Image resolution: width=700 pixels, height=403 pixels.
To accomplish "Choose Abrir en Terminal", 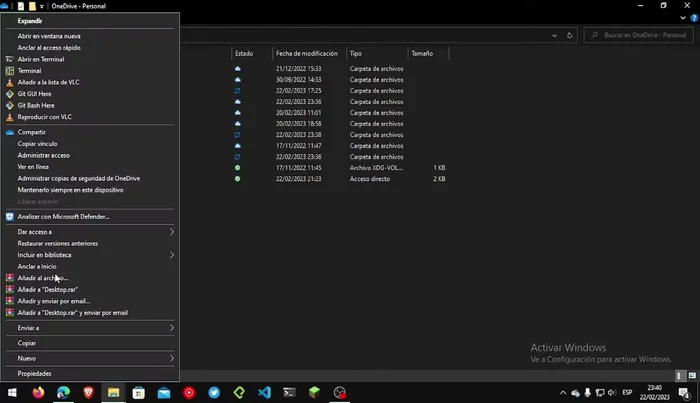I will pos(90,59).
